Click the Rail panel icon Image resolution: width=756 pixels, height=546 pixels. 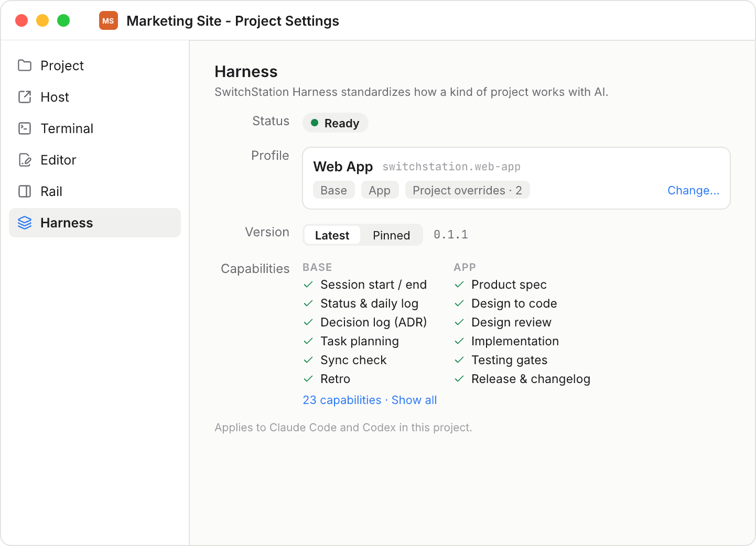(25, 191)
